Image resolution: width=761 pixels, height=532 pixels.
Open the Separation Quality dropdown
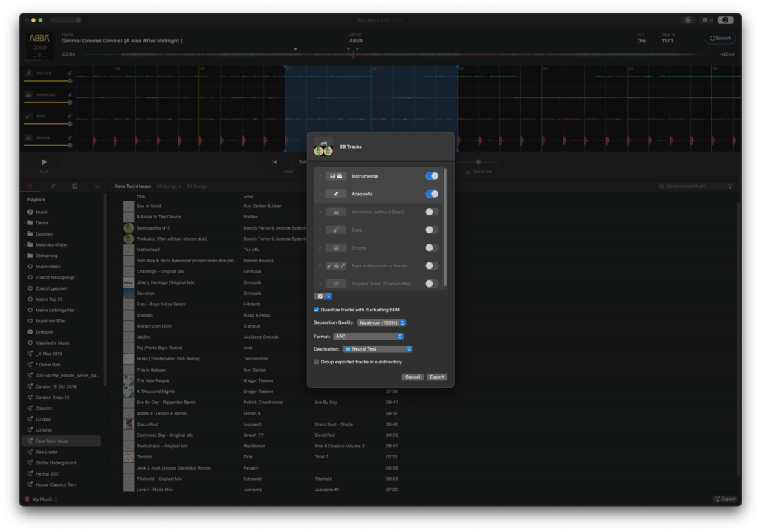click(382, 322)
